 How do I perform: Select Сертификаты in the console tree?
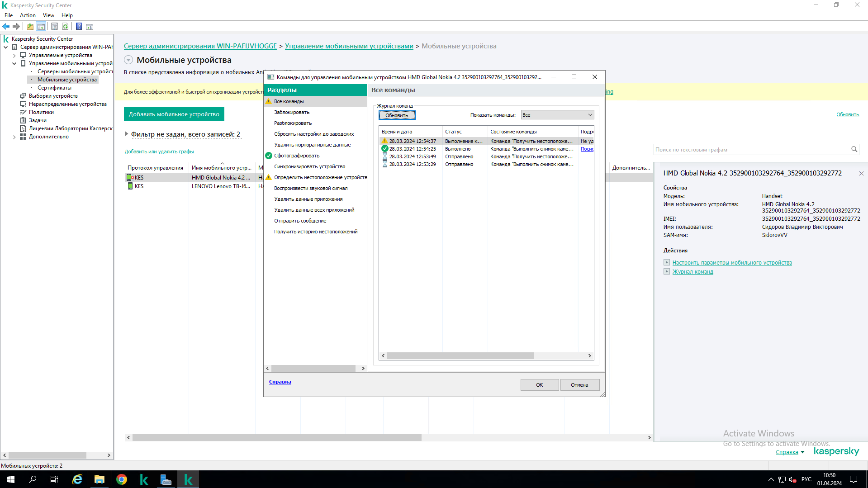coord(54,88)
